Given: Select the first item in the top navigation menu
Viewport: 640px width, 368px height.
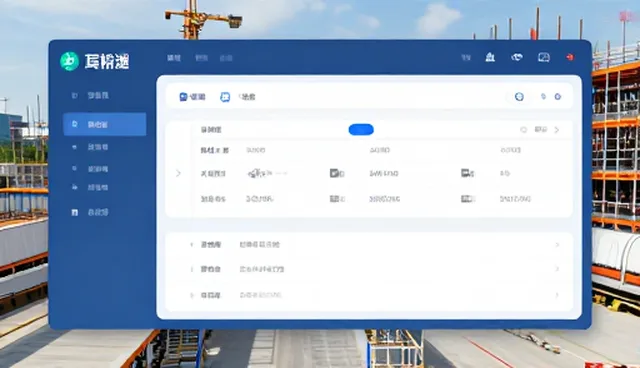Looking at the screenshot, I should click(174, 58).
